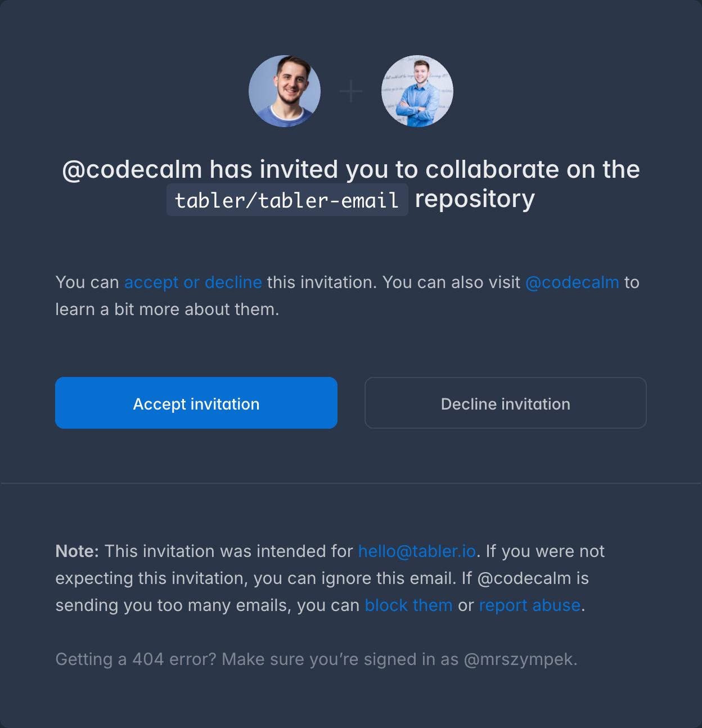Viewport: 702px width, 728px height.
Task: Click the horizontal divider below the buttons
Action: [x=351, y=483]
